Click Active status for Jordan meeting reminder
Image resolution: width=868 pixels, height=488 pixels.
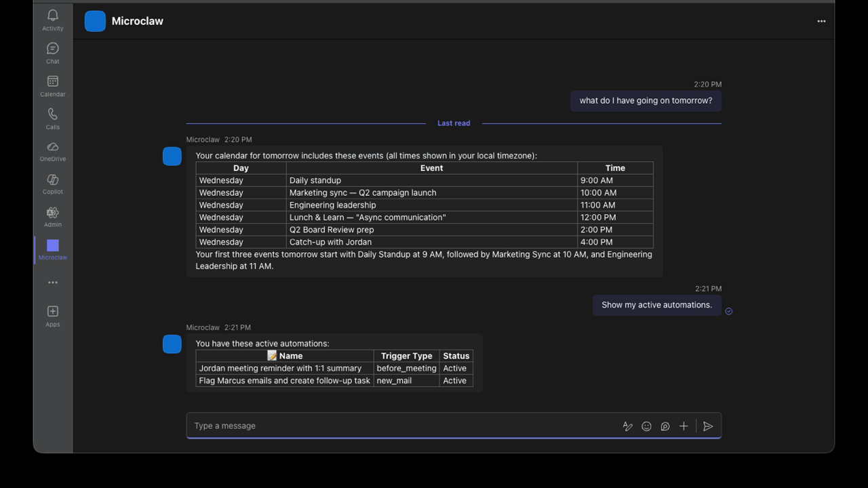(456, 368)
